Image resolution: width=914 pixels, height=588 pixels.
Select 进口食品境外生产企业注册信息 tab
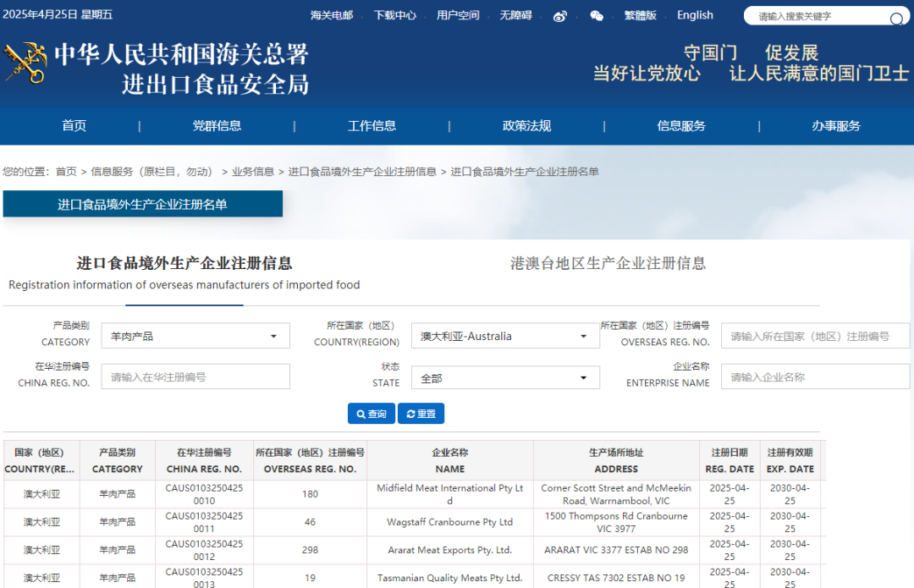[184, 263]
